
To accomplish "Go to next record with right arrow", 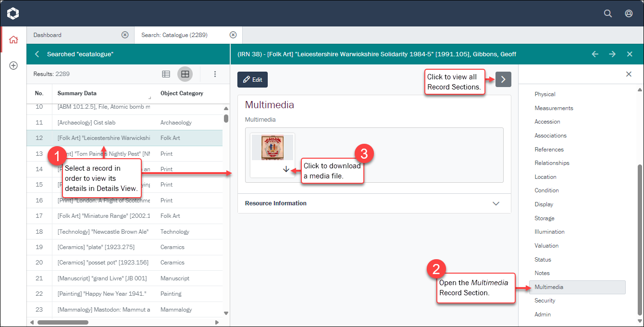I will [x=612, y=54].
